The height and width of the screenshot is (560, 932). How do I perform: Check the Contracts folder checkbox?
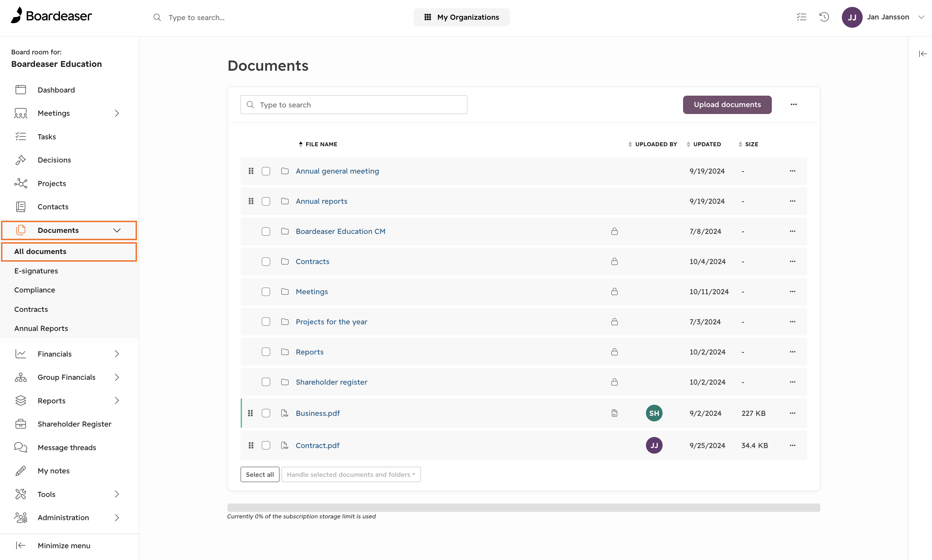[x=266, y=262]
